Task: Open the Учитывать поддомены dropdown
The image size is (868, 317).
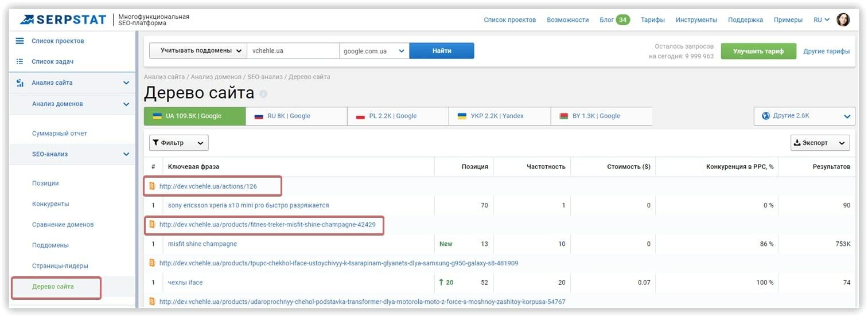Action: tap(198, 50)
